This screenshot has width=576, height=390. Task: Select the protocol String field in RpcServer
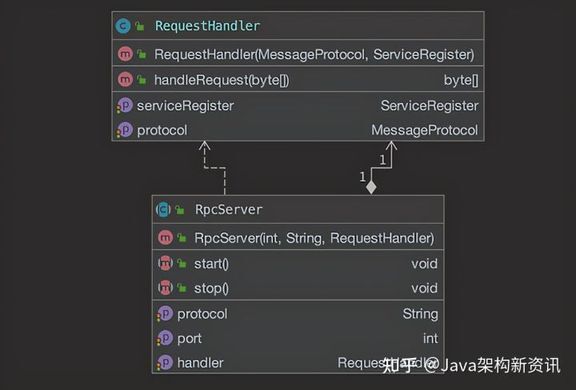[x=298, y=314]
